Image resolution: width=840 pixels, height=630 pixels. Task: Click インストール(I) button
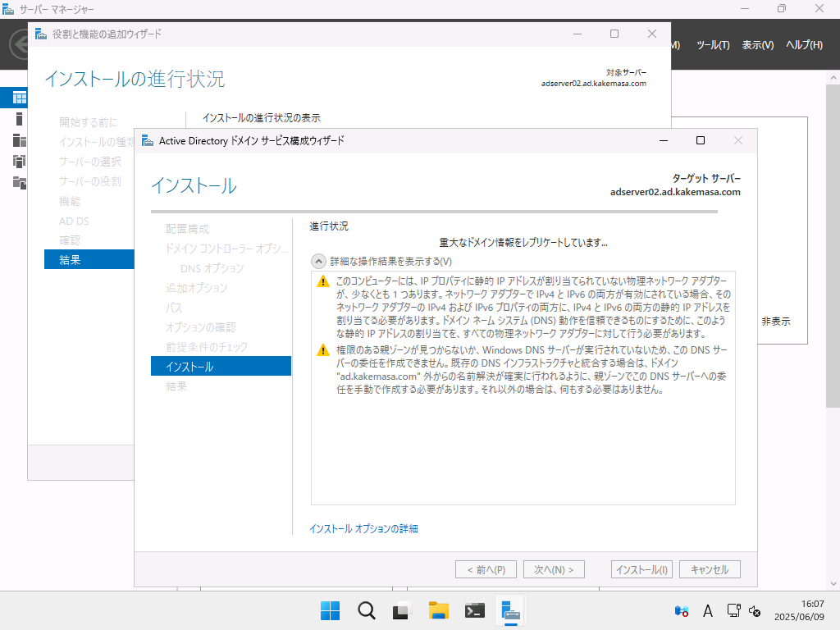click(641, 569)
